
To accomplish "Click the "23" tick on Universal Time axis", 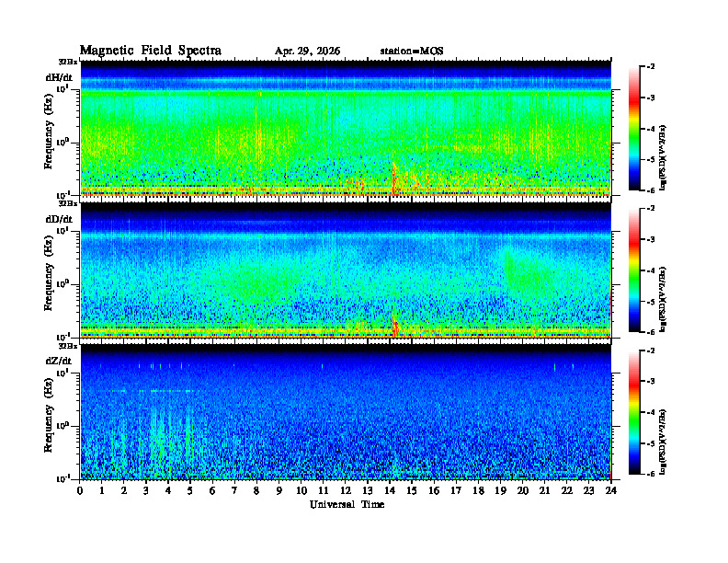I will click(x=588, y=491).
